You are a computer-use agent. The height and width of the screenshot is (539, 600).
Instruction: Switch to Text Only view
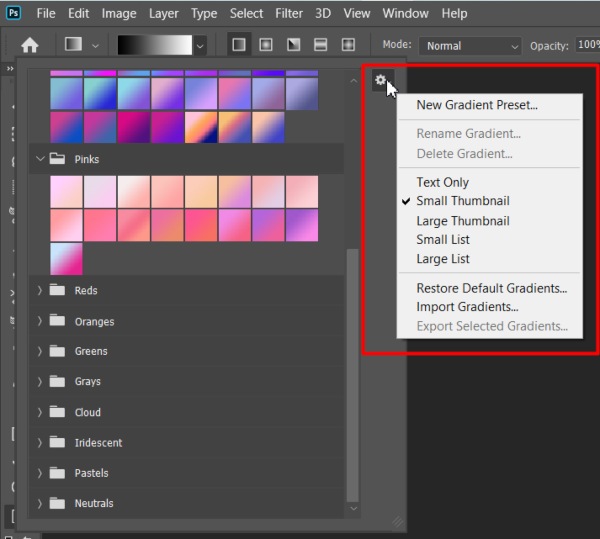pos(442,182)
